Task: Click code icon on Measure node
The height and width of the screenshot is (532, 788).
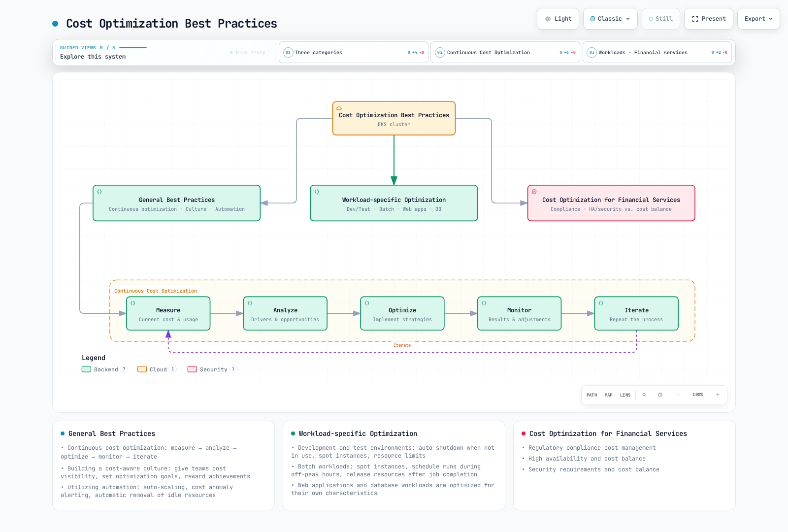Action: coord(133,303)
